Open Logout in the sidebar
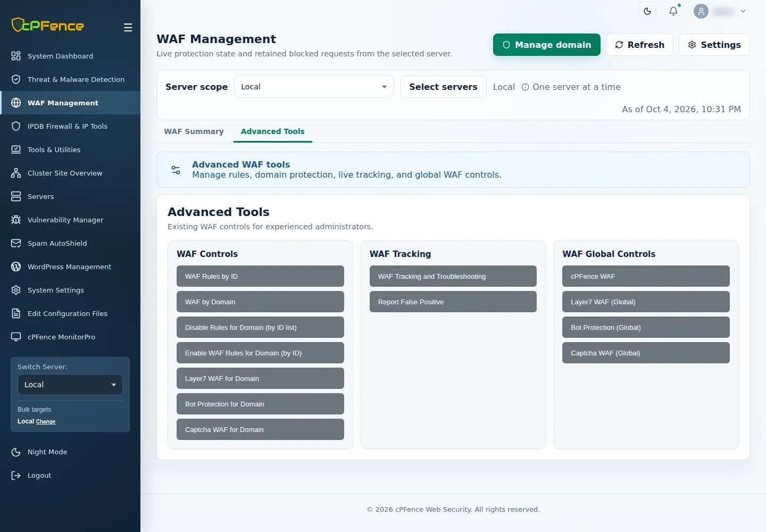 (x=70, y=475)
